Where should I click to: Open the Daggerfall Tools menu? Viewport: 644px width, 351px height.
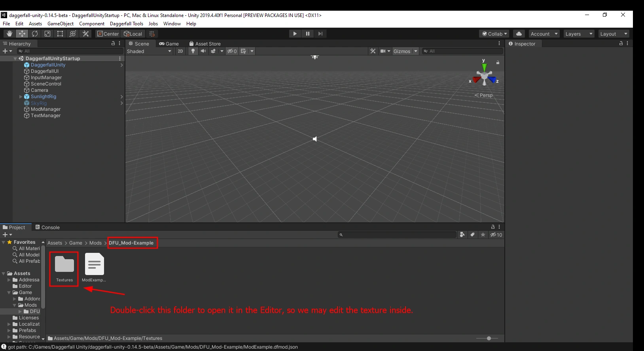click(127, 24)
